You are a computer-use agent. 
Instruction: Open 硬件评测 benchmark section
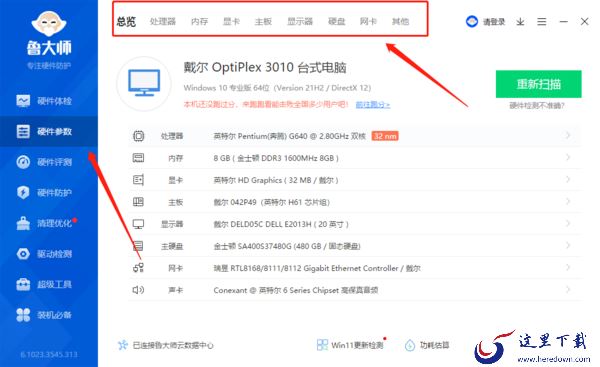(x=49, y=162)
